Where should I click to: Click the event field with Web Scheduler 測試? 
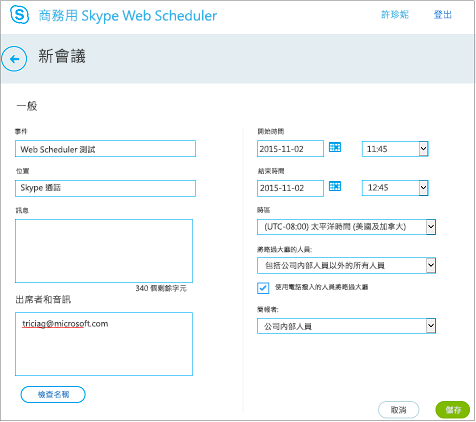[x=105, y=149]
